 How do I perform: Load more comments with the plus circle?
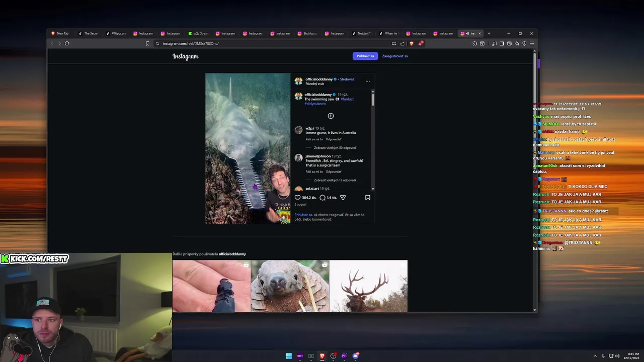[331, 116]
